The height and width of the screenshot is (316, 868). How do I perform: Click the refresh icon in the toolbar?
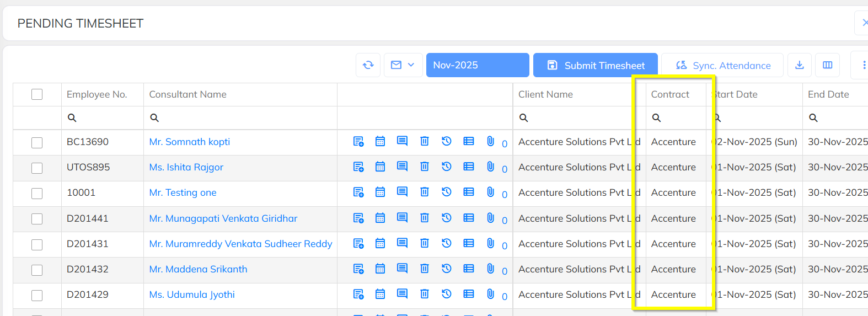coord(368,65)
